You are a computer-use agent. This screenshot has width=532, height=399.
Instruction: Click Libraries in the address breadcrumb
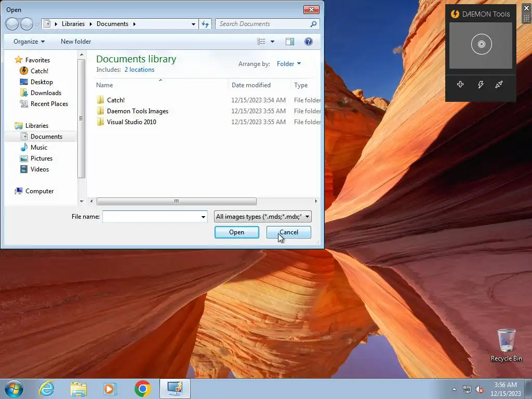(73, 24)
